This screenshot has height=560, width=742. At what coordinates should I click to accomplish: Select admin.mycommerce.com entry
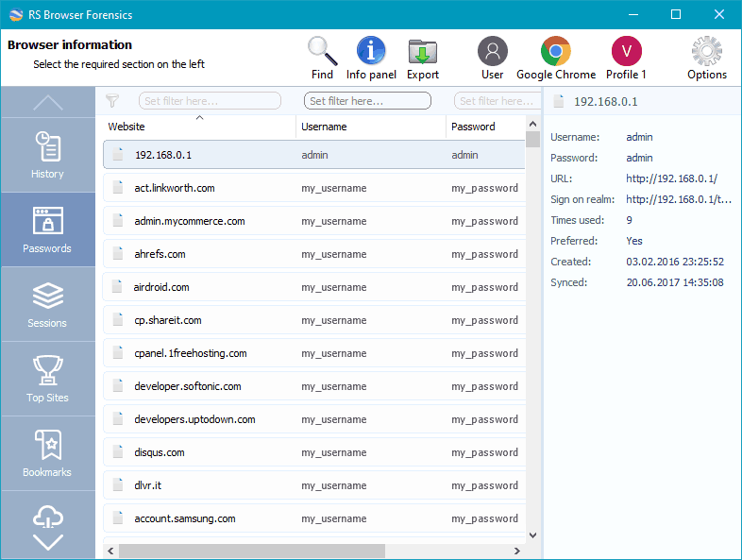point(314,221)
